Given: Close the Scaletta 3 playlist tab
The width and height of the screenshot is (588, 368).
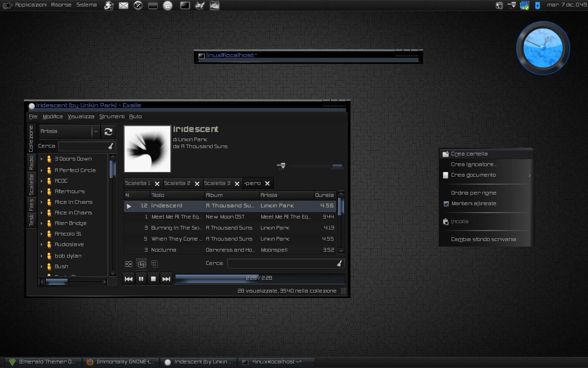Looking at the screenshot, I should tap(237, 184).
